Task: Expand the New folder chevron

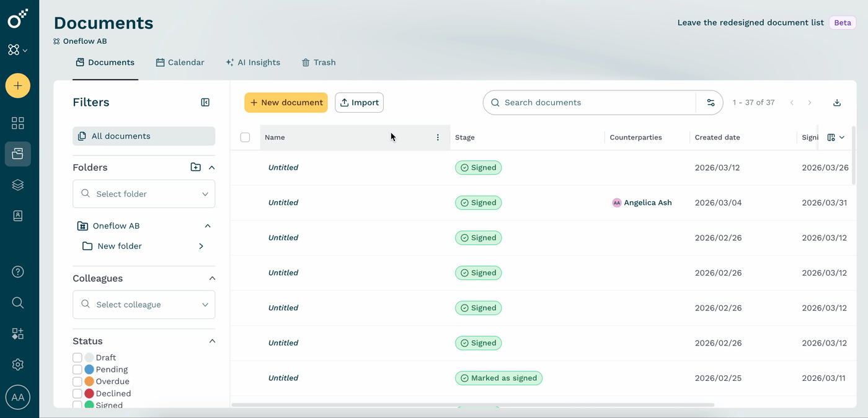Action: point(201,246)
